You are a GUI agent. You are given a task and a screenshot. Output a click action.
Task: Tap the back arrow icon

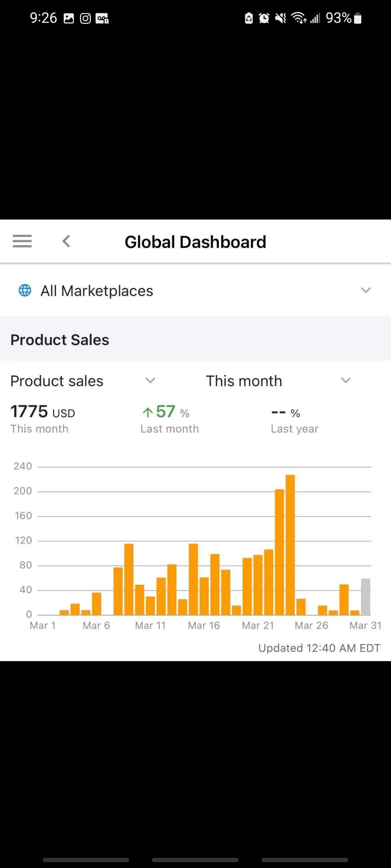point(66,241)
